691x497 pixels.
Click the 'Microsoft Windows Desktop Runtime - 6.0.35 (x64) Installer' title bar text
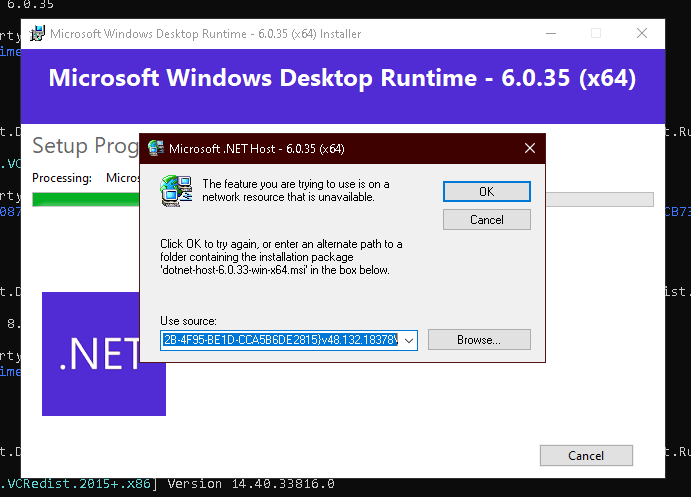206,34
